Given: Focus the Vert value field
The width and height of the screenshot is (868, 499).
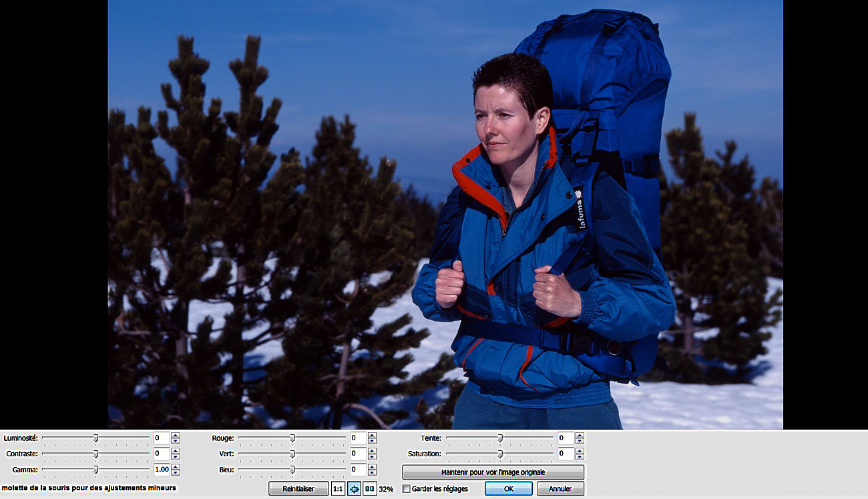Looking at the screenshot, I should [x=359, y=454].
